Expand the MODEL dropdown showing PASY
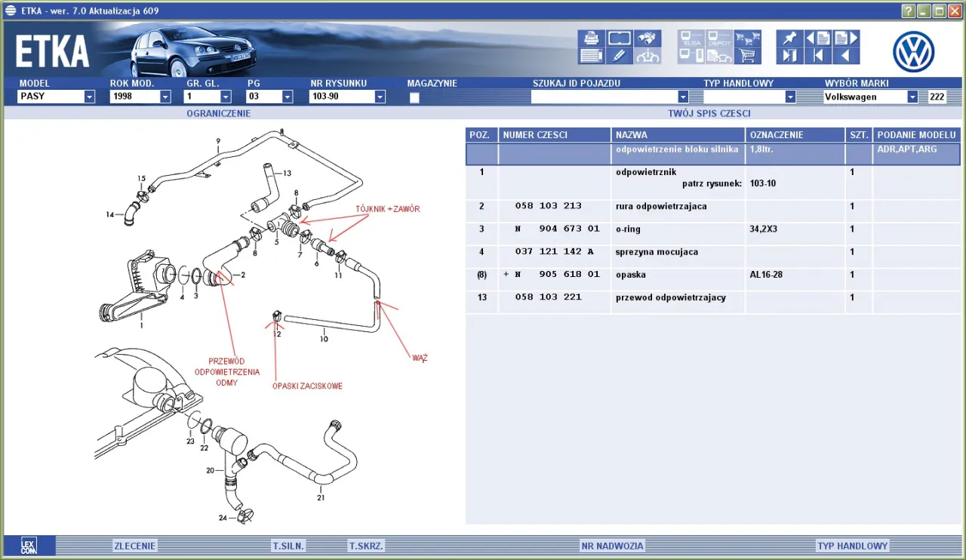 89,97
